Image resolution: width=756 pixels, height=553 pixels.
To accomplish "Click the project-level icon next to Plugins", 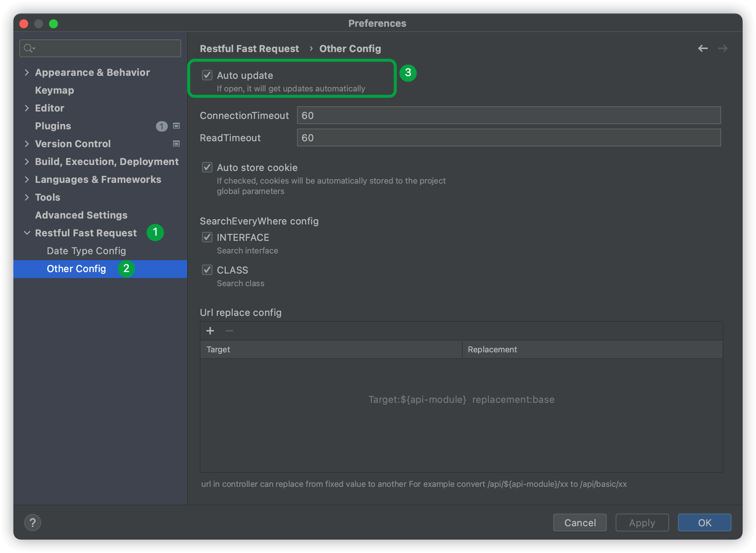I will point(176,126).
